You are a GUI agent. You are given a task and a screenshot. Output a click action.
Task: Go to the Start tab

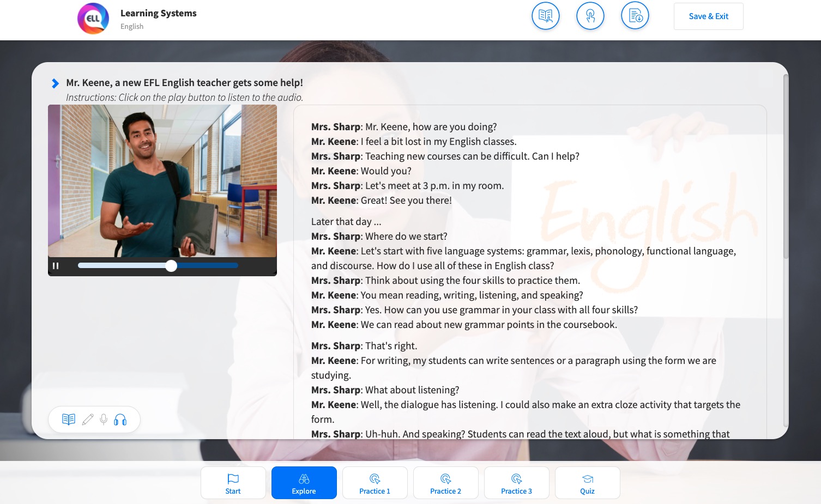[x=233, y=483]
